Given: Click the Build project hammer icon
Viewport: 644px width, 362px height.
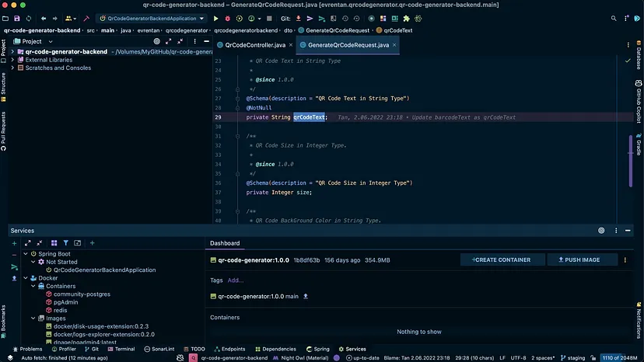Looking at the screenshot, I should 86,19.
